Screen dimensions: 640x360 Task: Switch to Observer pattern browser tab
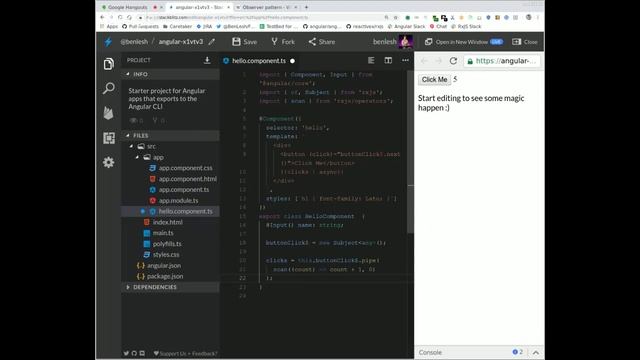(266, 7)
